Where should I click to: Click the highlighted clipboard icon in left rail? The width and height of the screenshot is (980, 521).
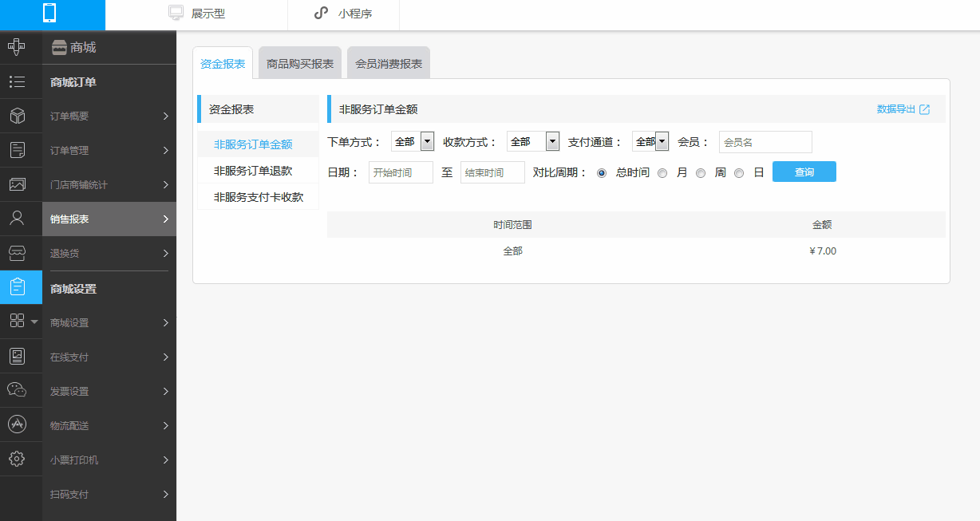[x=17, y=286]
